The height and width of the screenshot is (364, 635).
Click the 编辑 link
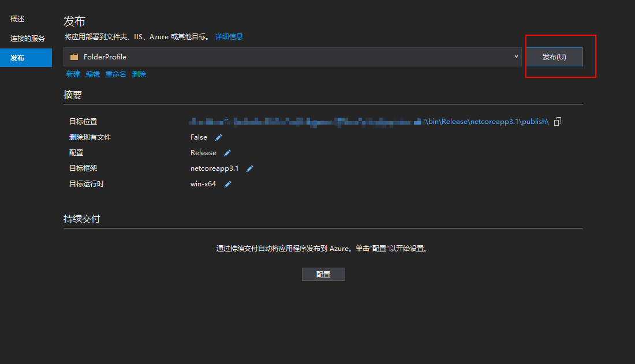click(93, 74)
